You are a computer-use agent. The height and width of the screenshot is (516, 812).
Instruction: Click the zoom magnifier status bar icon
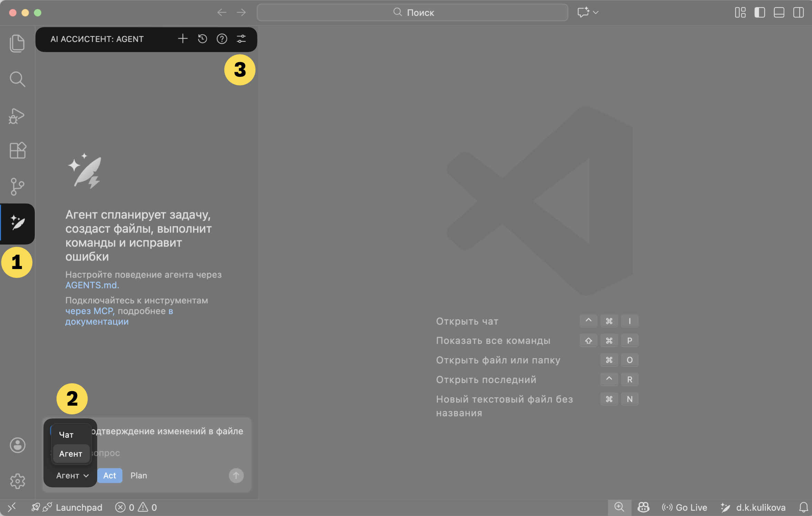tap(619, 507)
